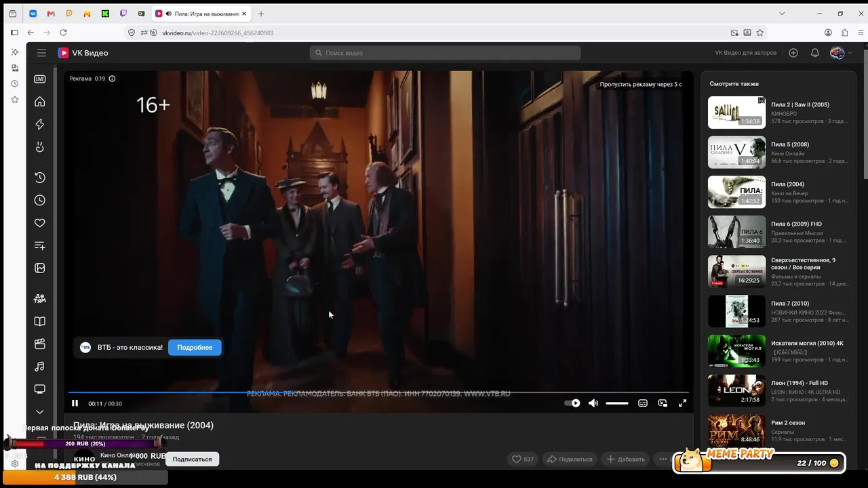868x488 pixels.
Task: Open the book icon section in sidebar
Action: [40, 321]
